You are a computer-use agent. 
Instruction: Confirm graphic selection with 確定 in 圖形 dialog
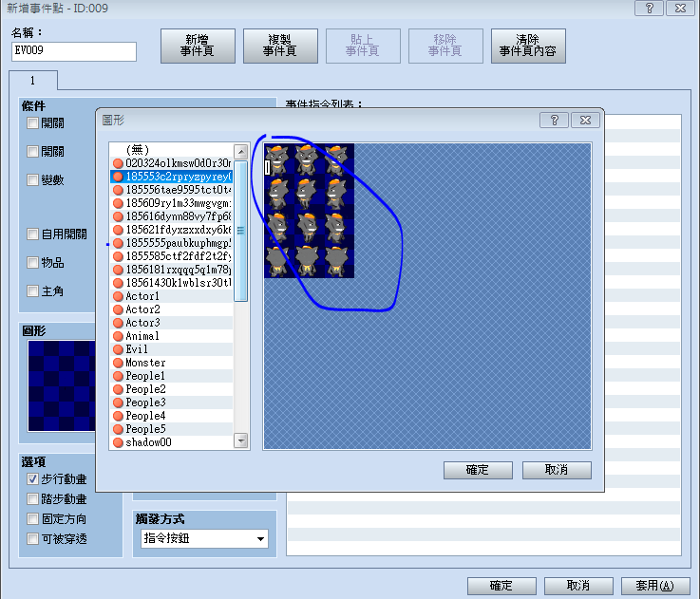pos(478,470)
